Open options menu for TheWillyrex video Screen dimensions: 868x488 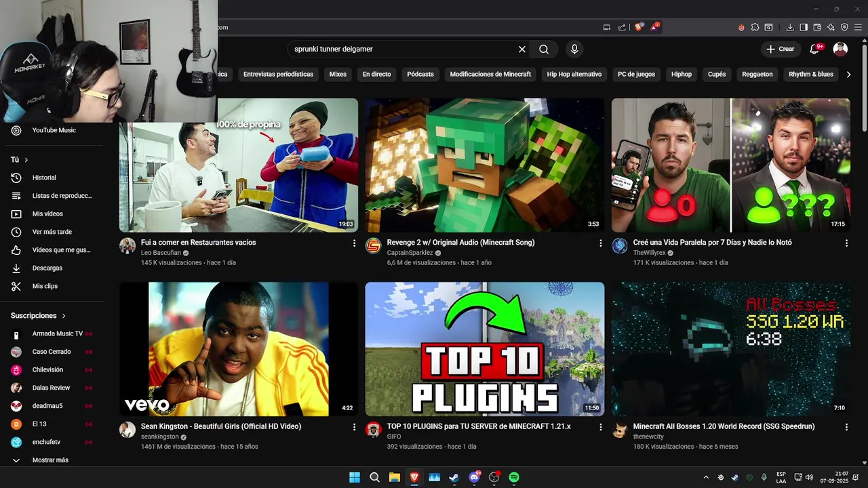pos(846,243)
